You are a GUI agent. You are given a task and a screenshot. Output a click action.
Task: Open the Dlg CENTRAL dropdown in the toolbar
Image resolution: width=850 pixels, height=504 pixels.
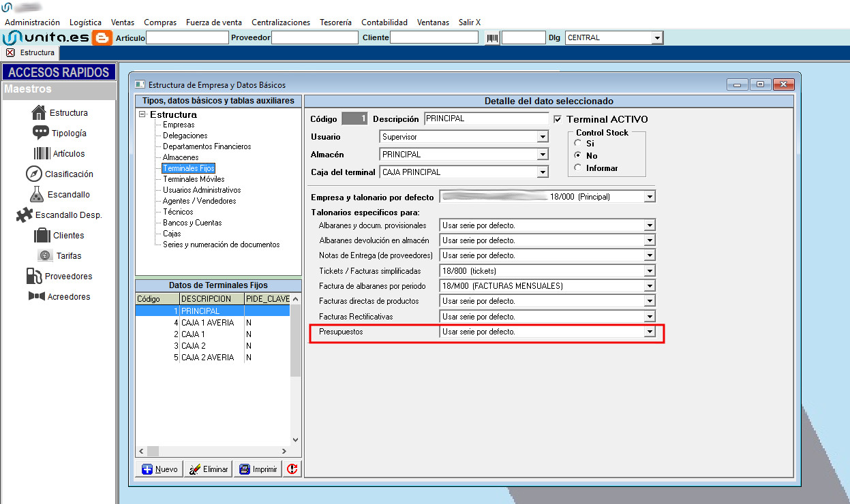[657, 38]
